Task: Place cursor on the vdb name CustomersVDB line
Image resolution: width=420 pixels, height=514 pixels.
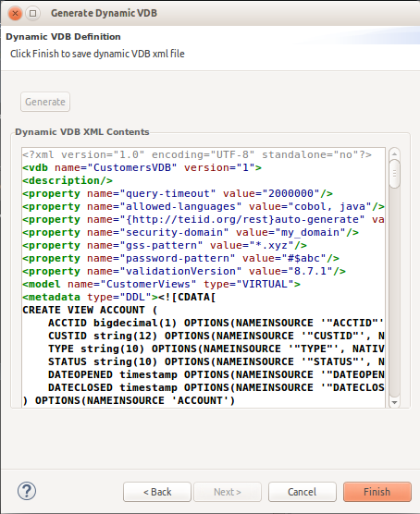Action: pyautogui.click(x=142, y=167)
